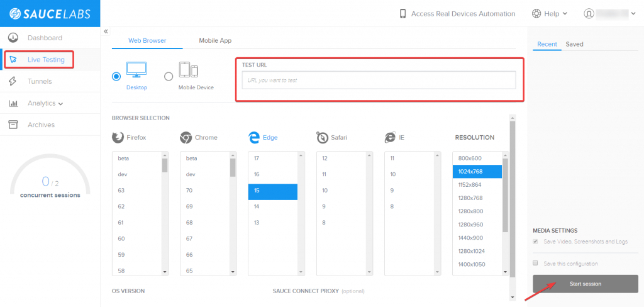Choose the Mobile Device radio button
The width and height of the screenshot is (644, 307).
tap(169, 76)
